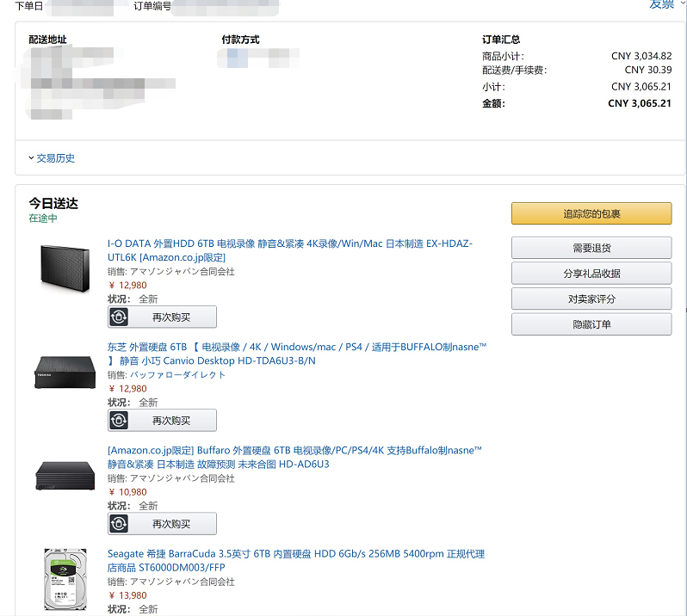Click the buy-again icon for Toshiba Canvio drive
This screenshot has width=687, height=616.
(119, 420)
